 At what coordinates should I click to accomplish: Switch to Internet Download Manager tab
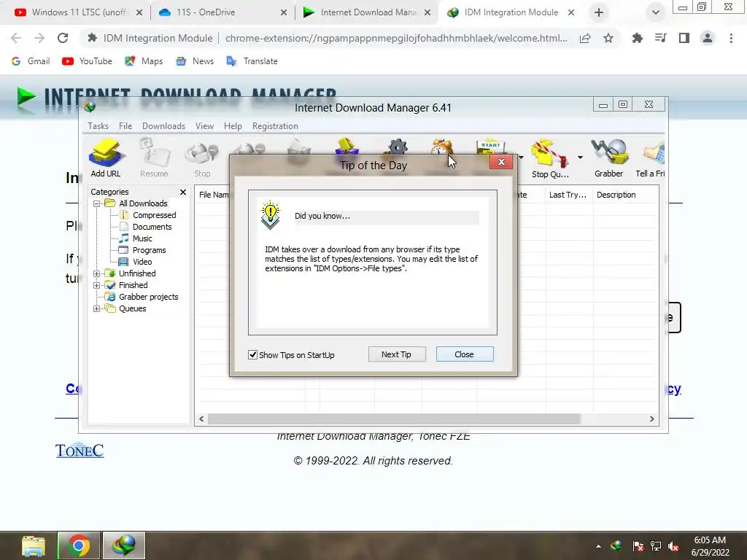tap(366, 12)
